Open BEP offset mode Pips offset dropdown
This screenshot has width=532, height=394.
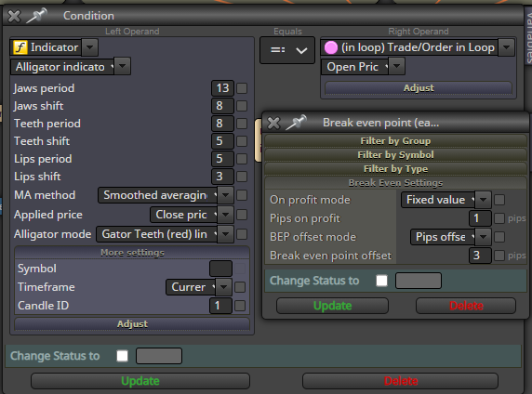coord(483,237)
